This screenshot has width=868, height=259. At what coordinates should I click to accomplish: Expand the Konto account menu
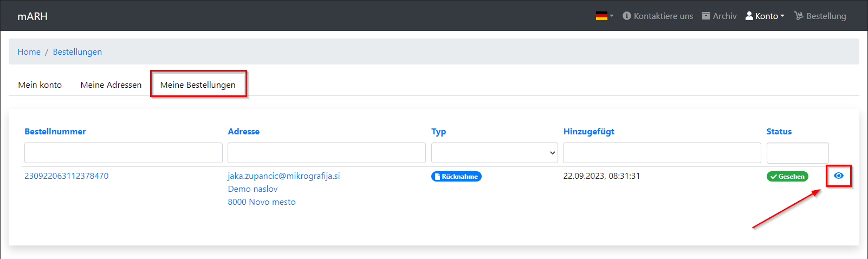(x=765, y=16)
